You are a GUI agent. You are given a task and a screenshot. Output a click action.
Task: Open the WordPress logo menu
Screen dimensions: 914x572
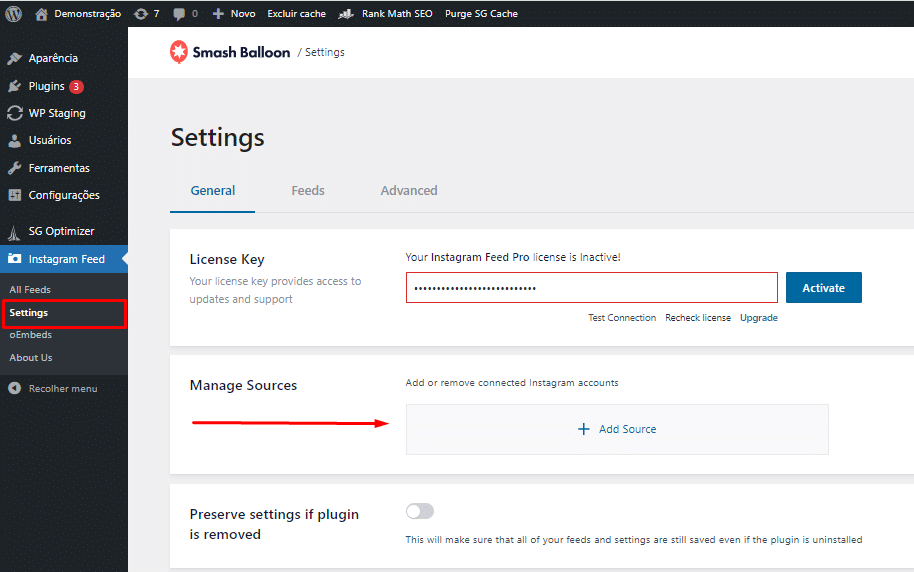click(13, 13)
